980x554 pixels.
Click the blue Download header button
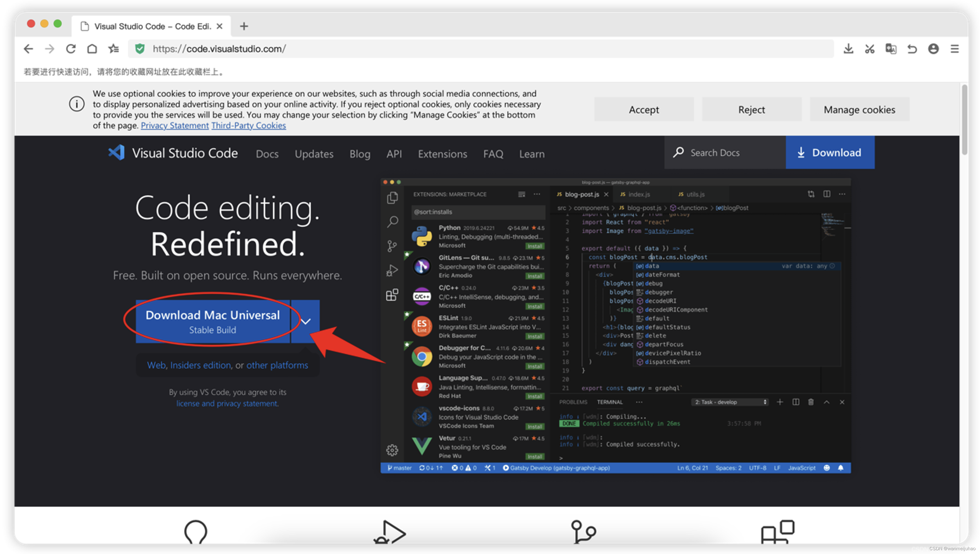click(830, 152)
